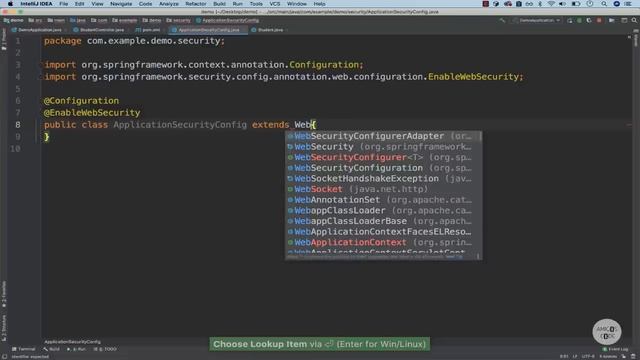Click the demo project breadcrumb
Image resolution: width=640 pixels, height=360 pixels.
click(x=13, y=20)
